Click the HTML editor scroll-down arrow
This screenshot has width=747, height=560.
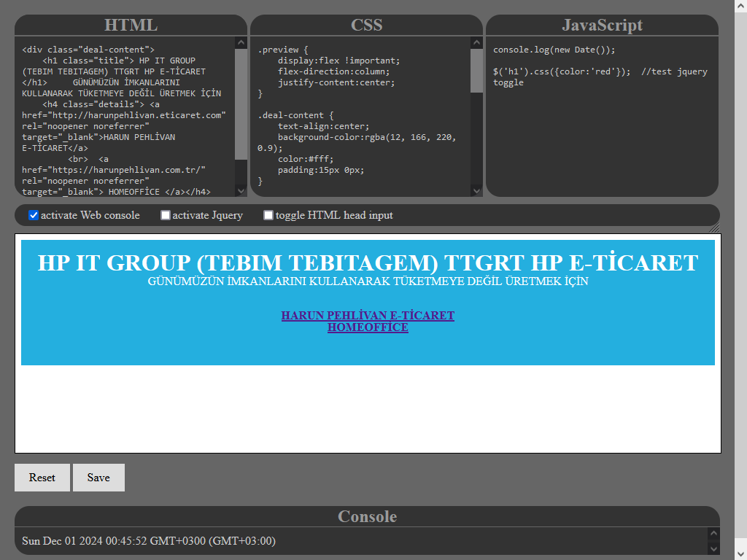(241, 190)
